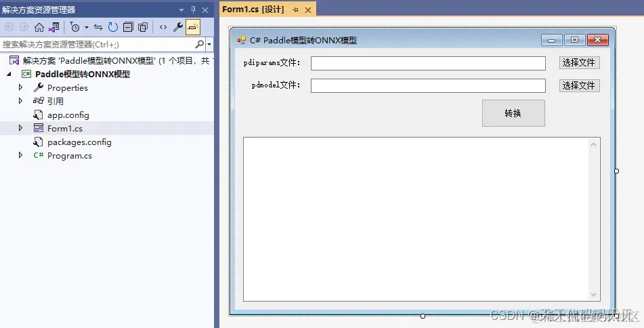
Task: Sync with active document using the two-arrow icon
Action: (98, 27)
